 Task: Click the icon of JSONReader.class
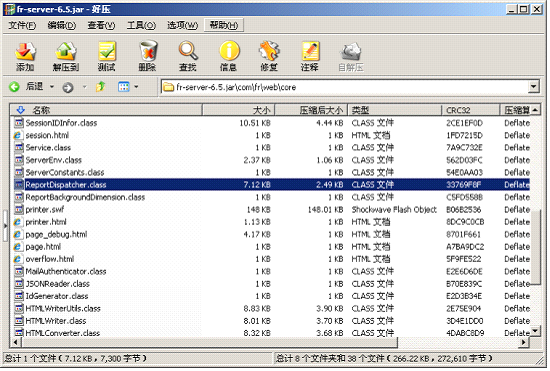click(19, 284)
